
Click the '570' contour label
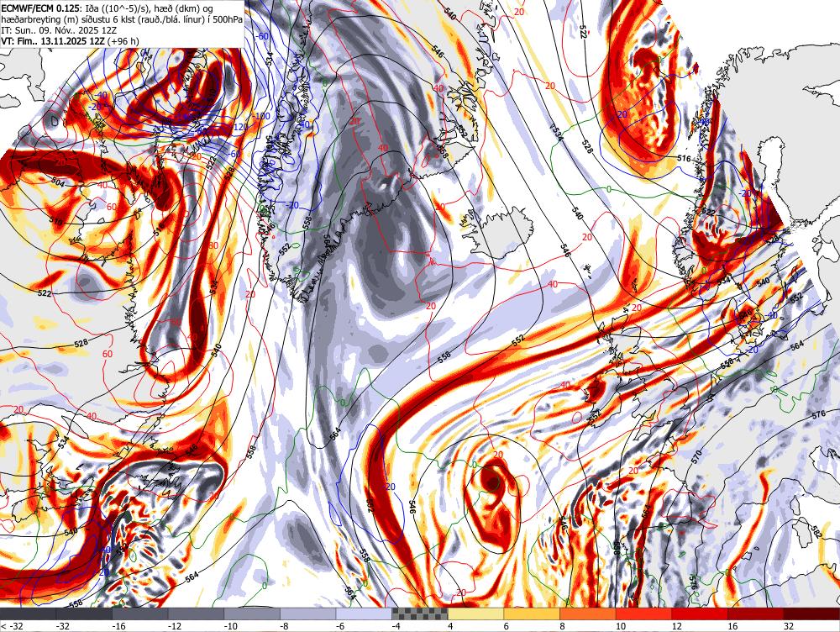tap(696, 456)
